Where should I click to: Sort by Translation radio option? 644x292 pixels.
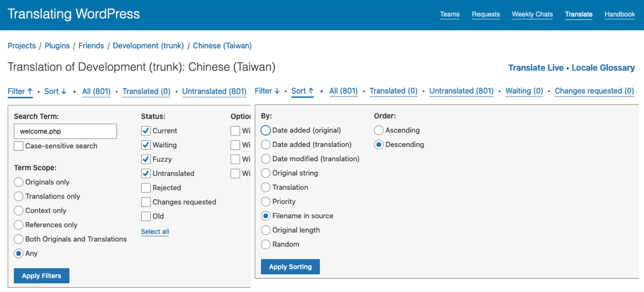point(265,187)
